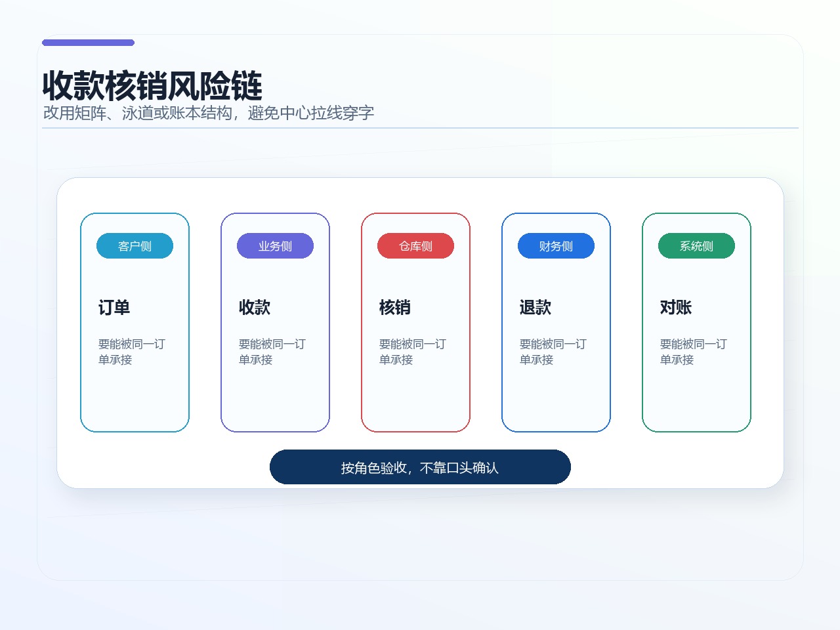The width and height of the screenshot is (840, 630).
Task: Click the description under 退款
Action: click(x=553, y=352)
